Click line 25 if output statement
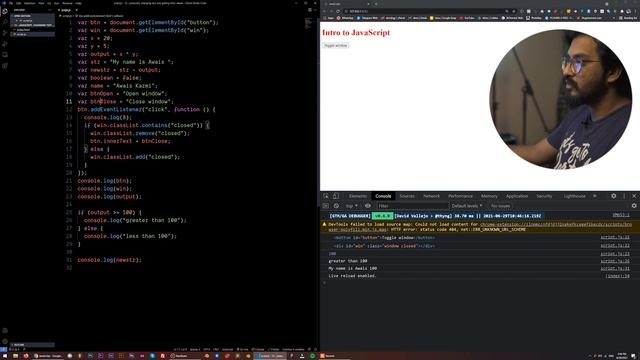Viewport: 640px width, 360px height. tap(110, 213)
